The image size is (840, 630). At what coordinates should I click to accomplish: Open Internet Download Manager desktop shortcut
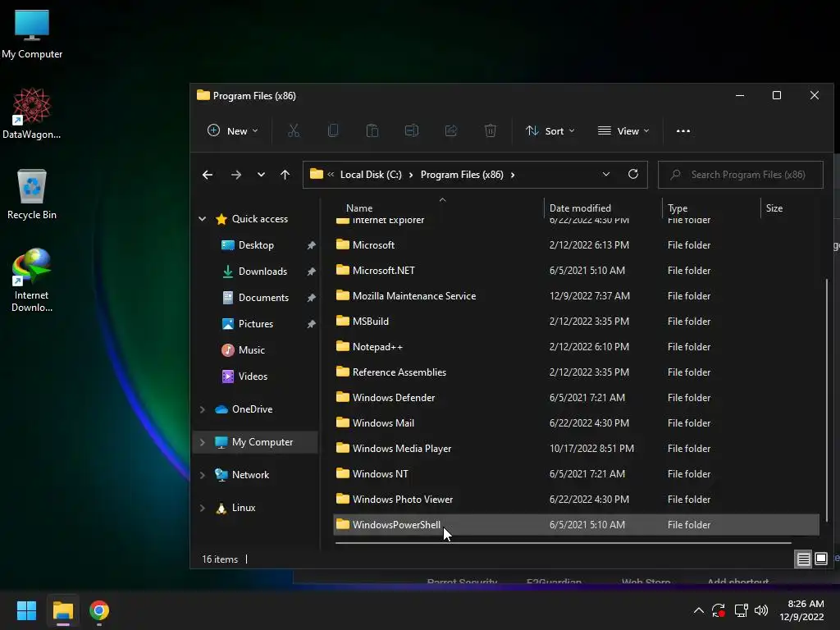point(32,281)
